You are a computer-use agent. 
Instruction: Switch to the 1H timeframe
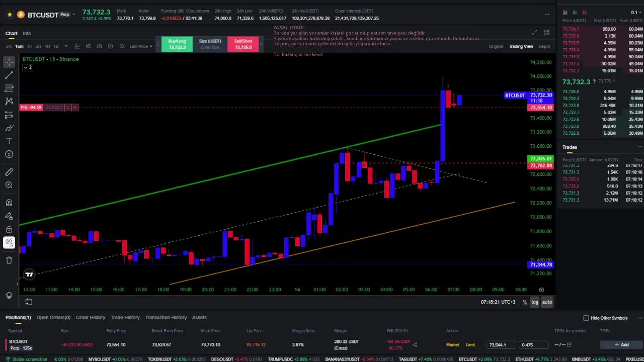pyautogui.click(x=29, y=46)
